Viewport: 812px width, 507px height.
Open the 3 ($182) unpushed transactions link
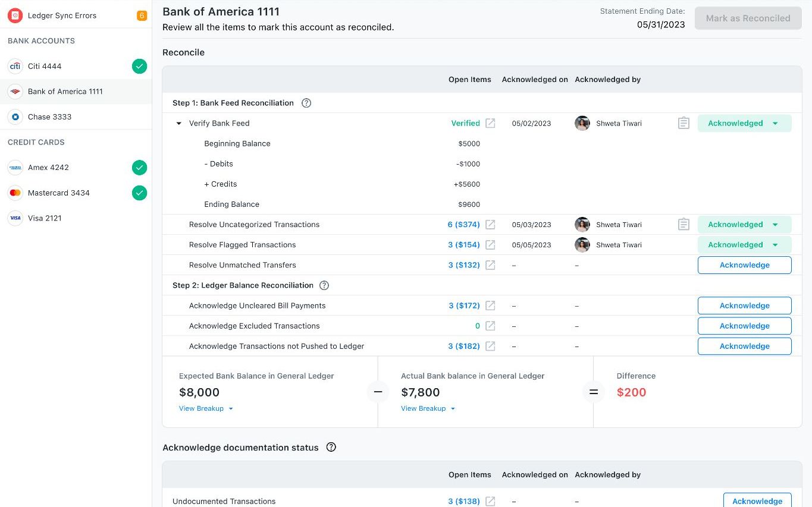pyautogui.click(x=463, y=346)
